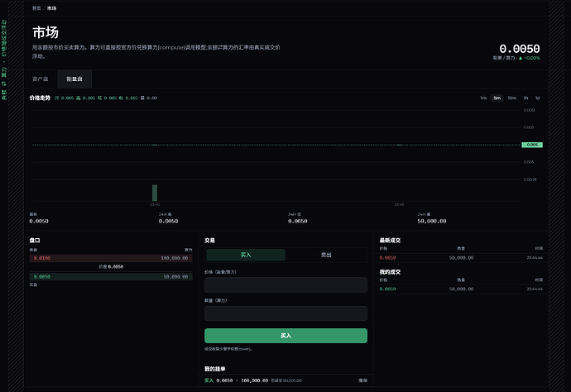Click the green 0.0050 price under 我的成交
The image size is (571, 392).
(x=387, y=289)
